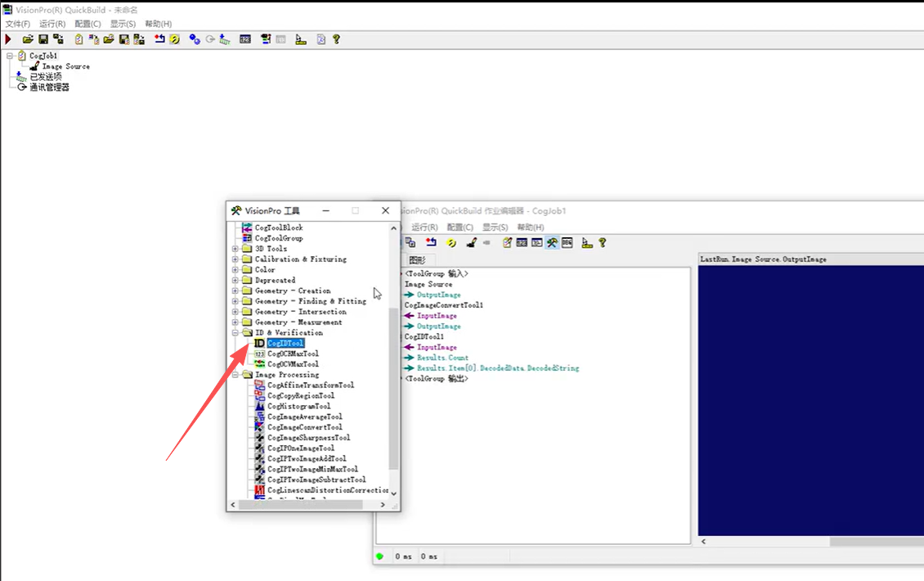
Task: Expand the Calibration & Fixturing folder
Action: coord(235,259)
